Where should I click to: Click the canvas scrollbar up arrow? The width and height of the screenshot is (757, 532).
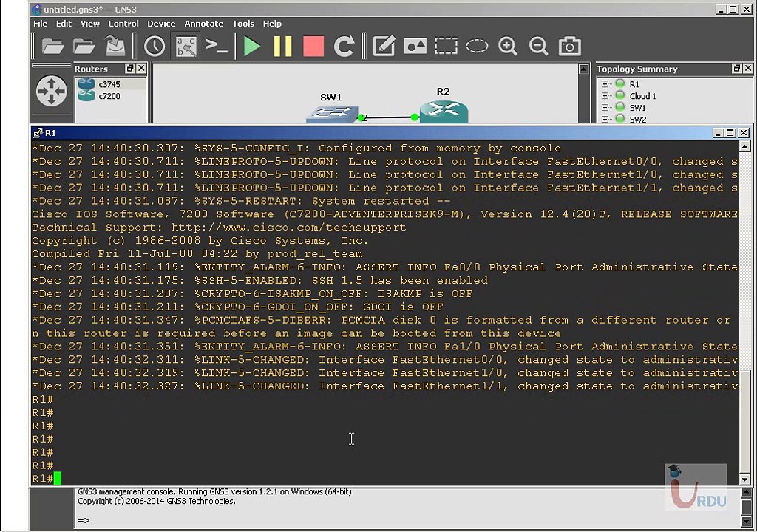click(x=584, y=69)
